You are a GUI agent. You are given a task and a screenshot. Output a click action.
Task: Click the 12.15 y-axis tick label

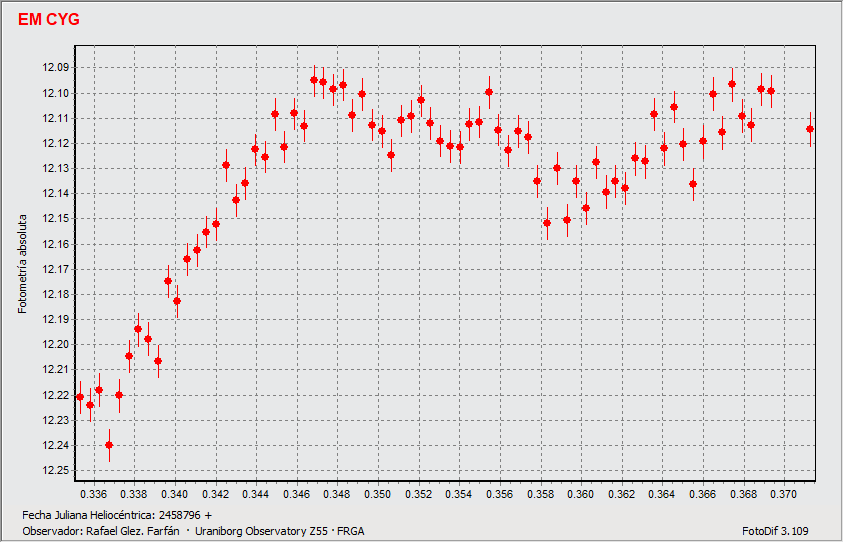(x=55, y=219)
